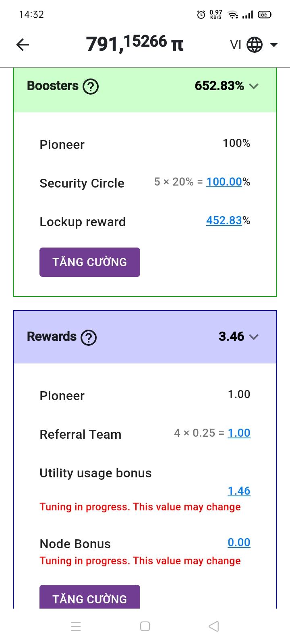Open the Boosters help question mark
290x644 pixels.
pyautogui.click(x=91, y=86)
